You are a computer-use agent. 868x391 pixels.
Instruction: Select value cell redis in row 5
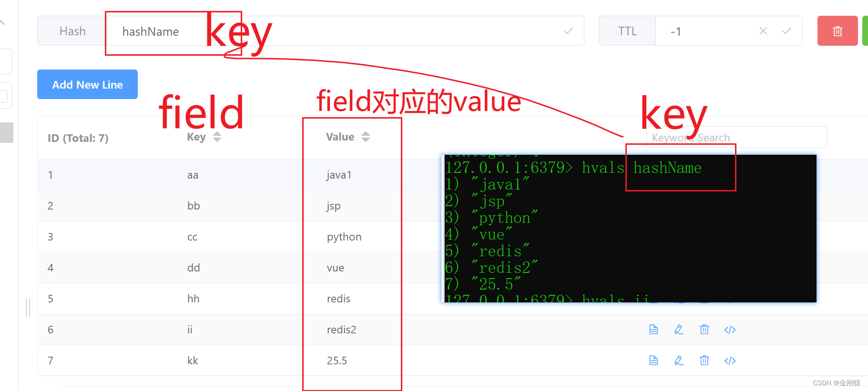(338, 299)
